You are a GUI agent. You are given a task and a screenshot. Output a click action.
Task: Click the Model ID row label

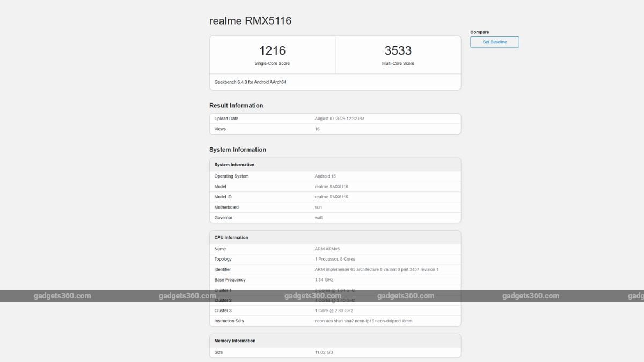pos(223,197)
